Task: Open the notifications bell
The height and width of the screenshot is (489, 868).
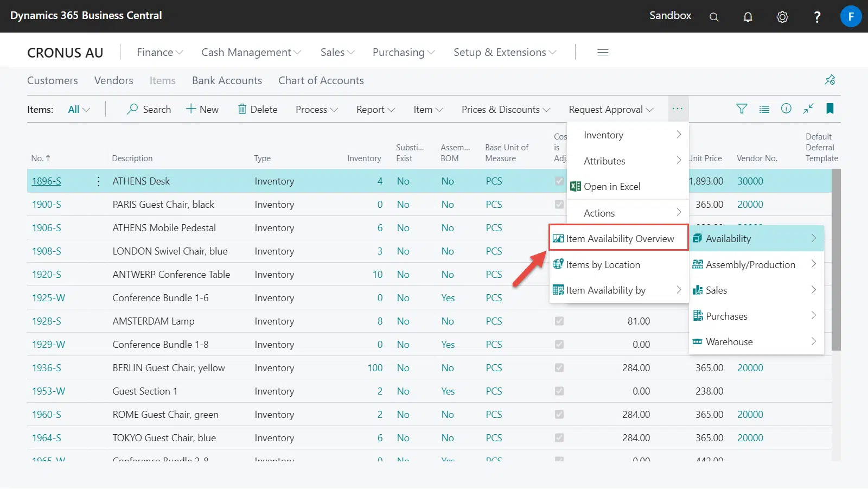Action: pyautogui.click(x=748, y=17)
